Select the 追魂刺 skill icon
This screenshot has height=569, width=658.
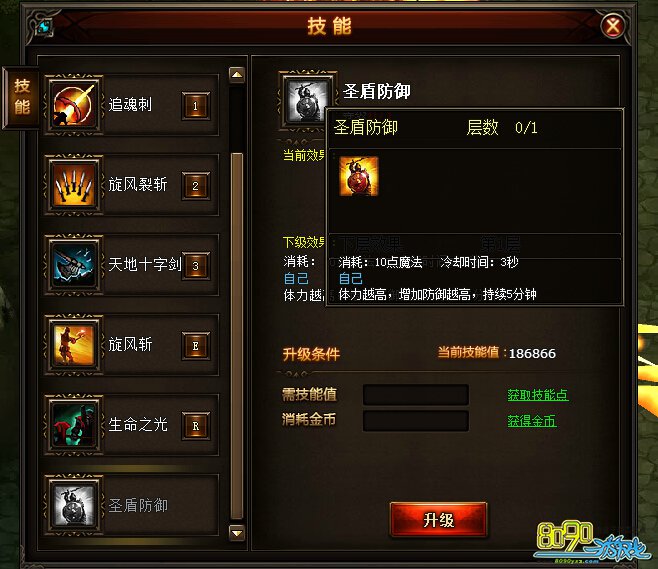coord(74,105)
